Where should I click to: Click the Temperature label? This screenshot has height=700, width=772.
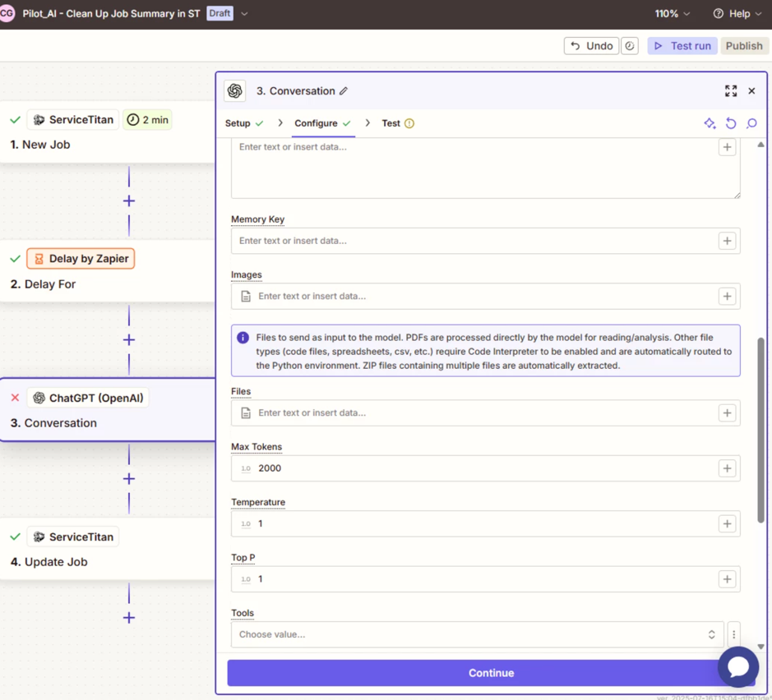tap(258, 502)
